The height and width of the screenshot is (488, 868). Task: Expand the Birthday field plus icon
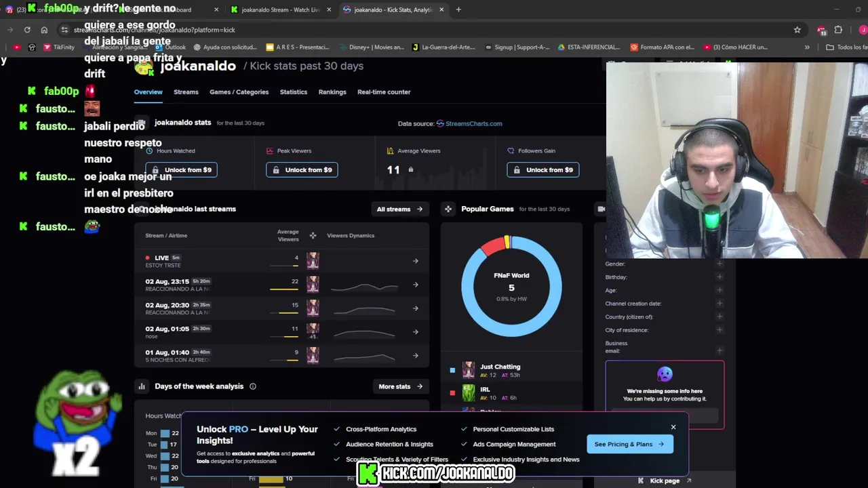tap(719, 277)
